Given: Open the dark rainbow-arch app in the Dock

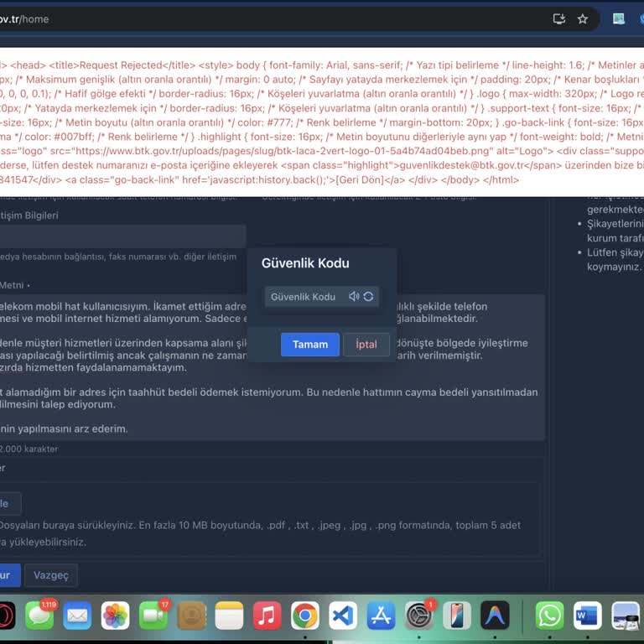Looking at the screenshot, I should [495, 615].
